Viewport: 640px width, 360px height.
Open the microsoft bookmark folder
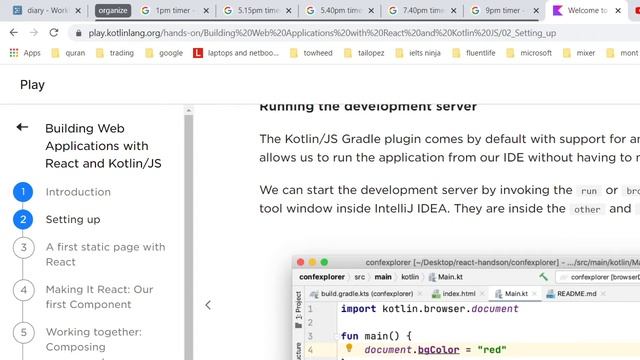point(529,53)
